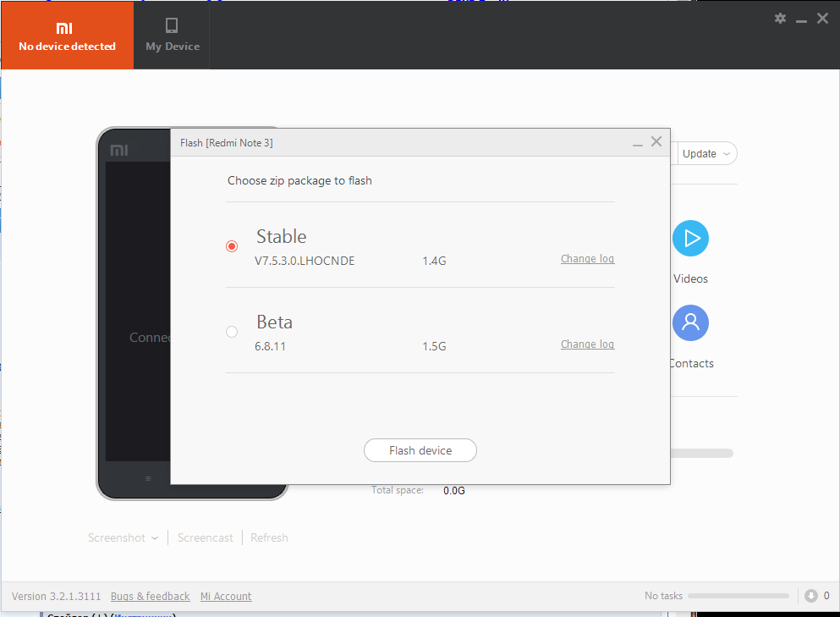Image resolution: width=840 pixels, height=617 pixels.
Task: Open the Bugs & feedback link
Action: pyautogui.click(x=150, y=596)
